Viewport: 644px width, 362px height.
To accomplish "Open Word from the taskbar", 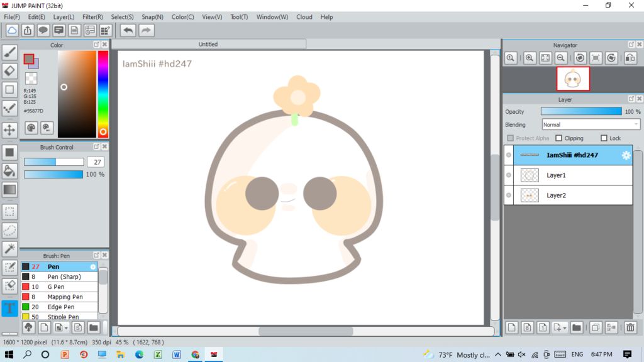I will pos(177,354).
